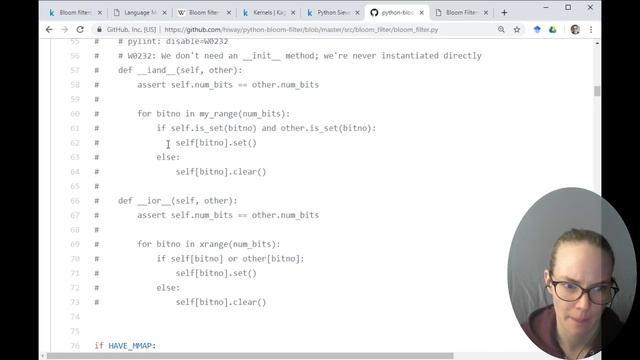Click the 'def __ior__(self, other):' text
The width and height of the screenshot is (640, 360).
tap(178, 201)
